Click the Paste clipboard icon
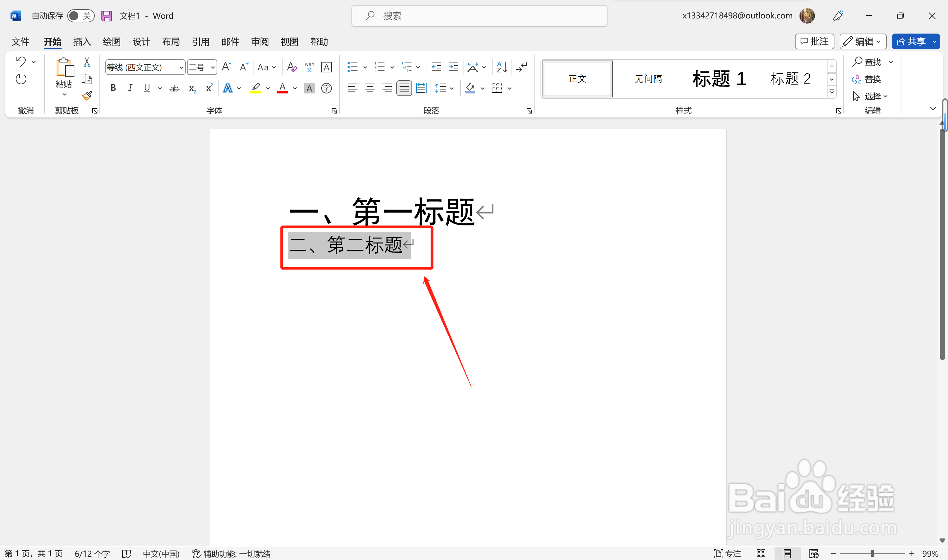 click(x=64, y=68)
